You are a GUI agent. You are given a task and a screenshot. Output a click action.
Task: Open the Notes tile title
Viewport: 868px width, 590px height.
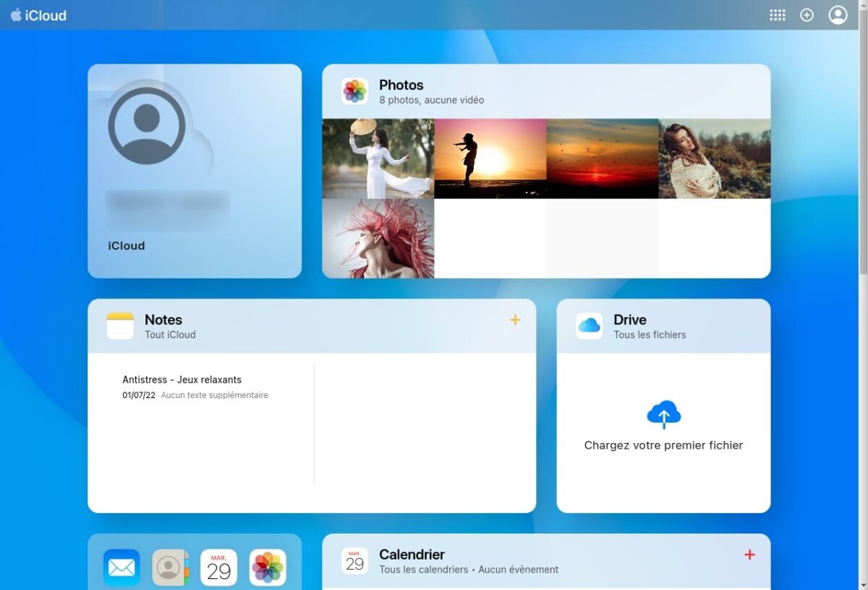click(x=163, y=319)
